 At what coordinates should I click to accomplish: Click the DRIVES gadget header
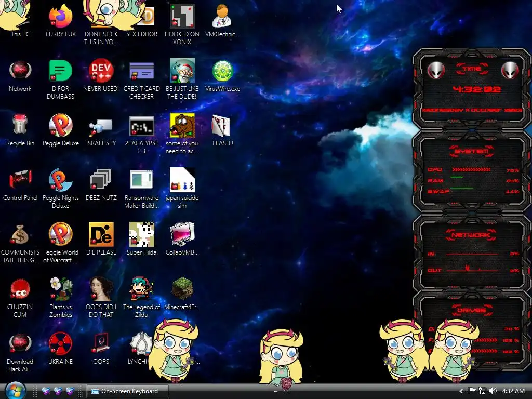472,310
